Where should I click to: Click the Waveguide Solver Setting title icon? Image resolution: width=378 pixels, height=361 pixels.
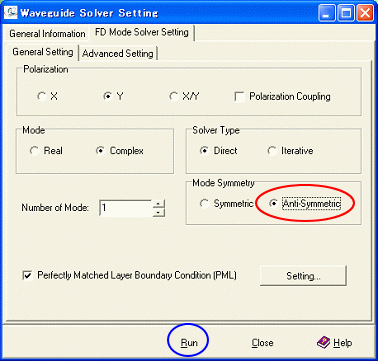coord(10,12)
